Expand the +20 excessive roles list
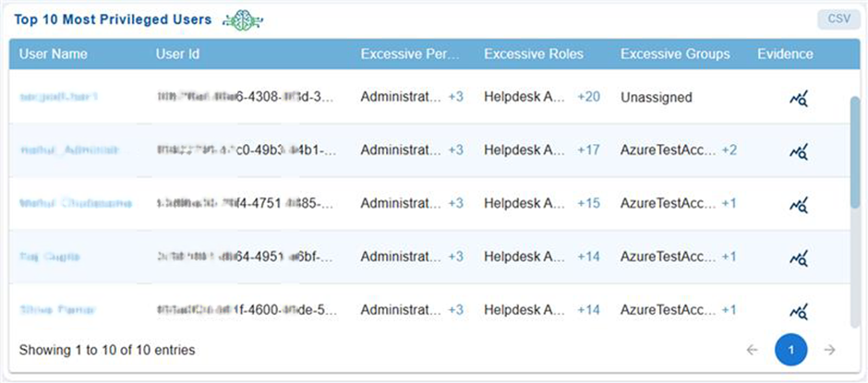Screen dimensions: 868x383 (x=588, y=97)
